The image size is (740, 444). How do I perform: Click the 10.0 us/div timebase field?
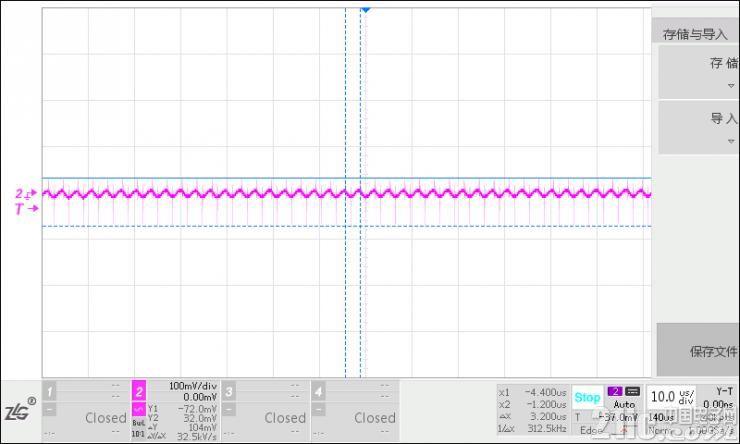[x=672, y=396]
